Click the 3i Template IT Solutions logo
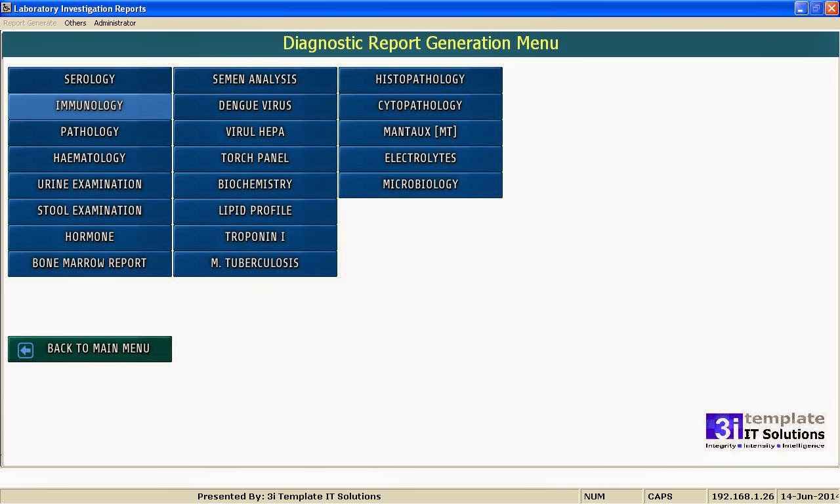 point(763,429)
